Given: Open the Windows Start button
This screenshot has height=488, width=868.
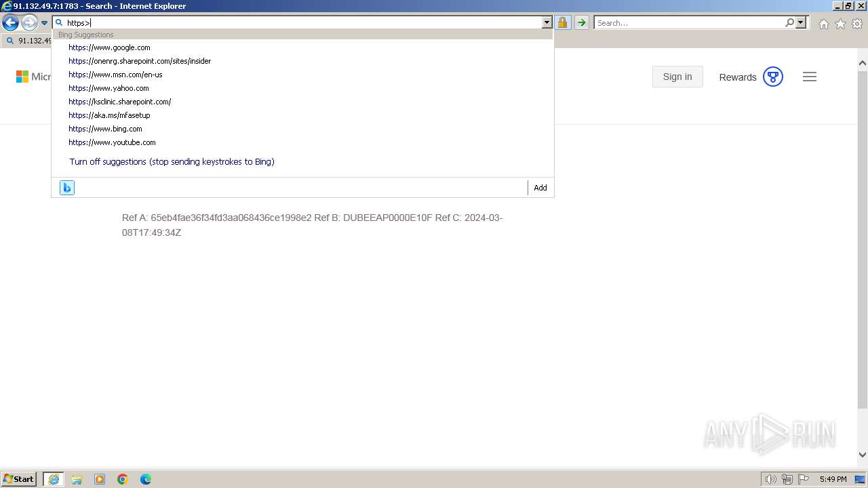Looking at the screenshot, I should coord(19,479).
